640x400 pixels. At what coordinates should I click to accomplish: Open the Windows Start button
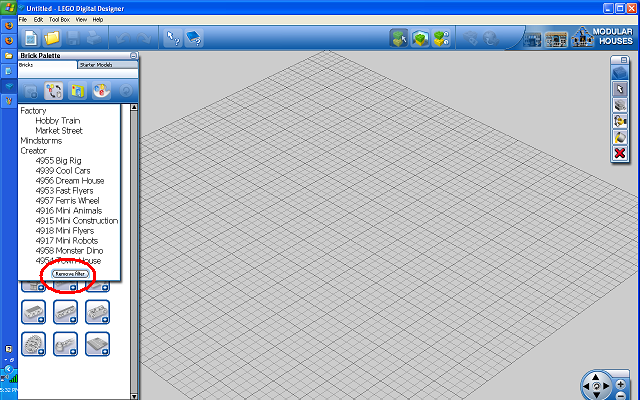9,8
